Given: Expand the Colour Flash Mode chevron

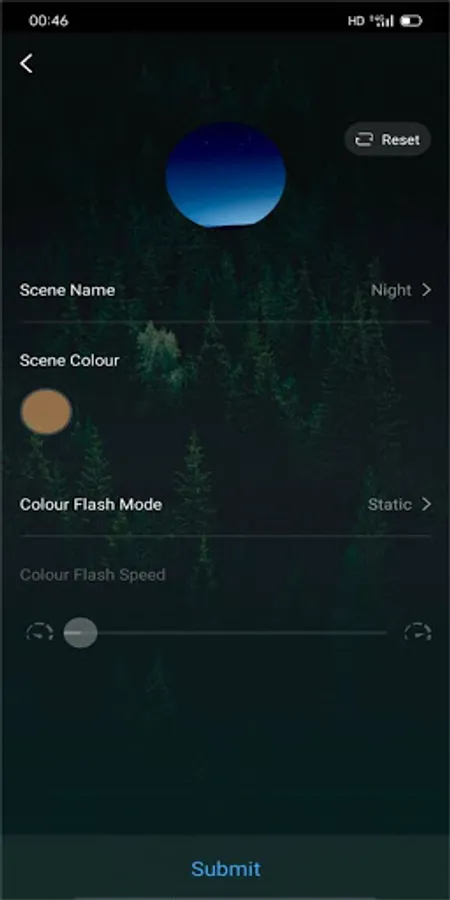Looking at the screenshot, I should pyautogui.click(x=426, y=504).
